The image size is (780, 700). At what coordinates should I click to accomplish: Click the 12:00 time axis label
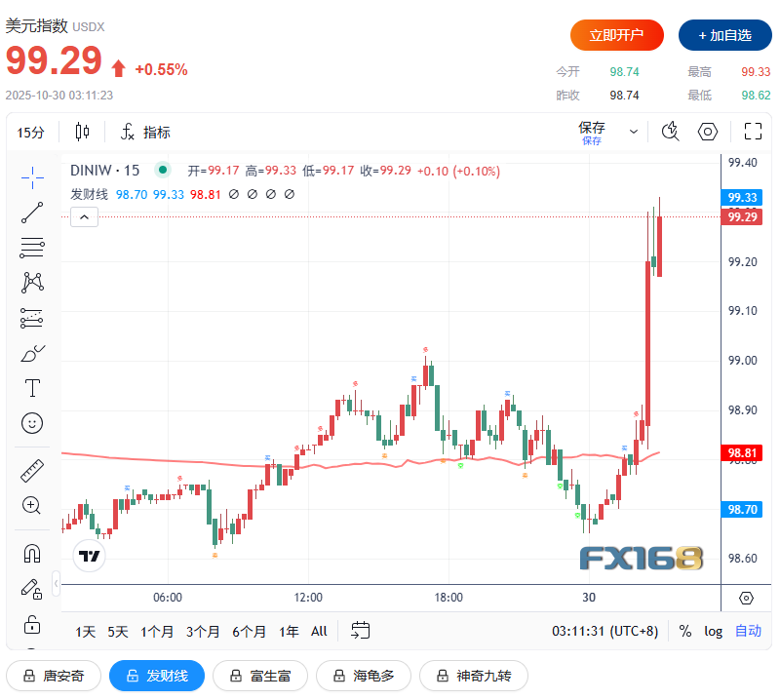[308, 597]
